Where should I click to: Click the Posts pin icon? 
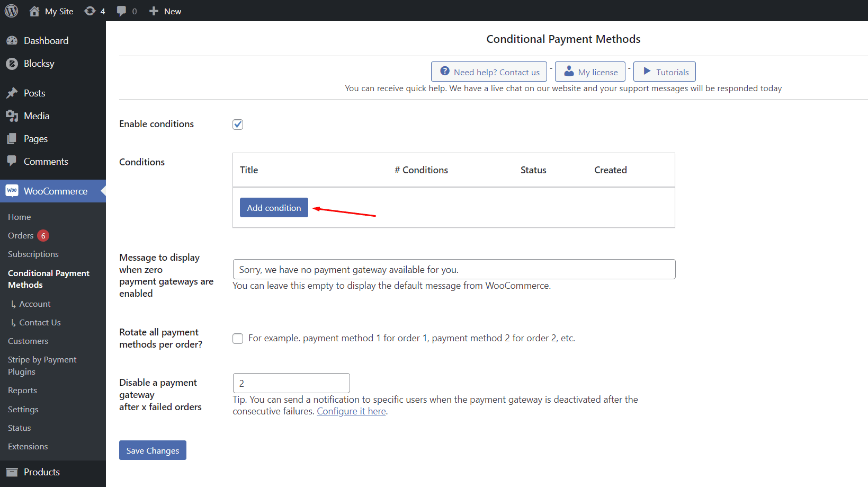12,93
